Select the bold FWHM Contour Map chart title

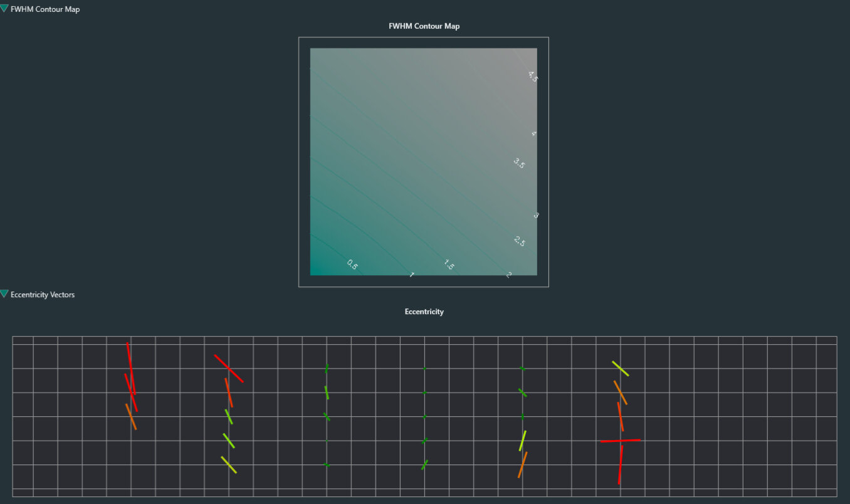[x=424, y=26]
